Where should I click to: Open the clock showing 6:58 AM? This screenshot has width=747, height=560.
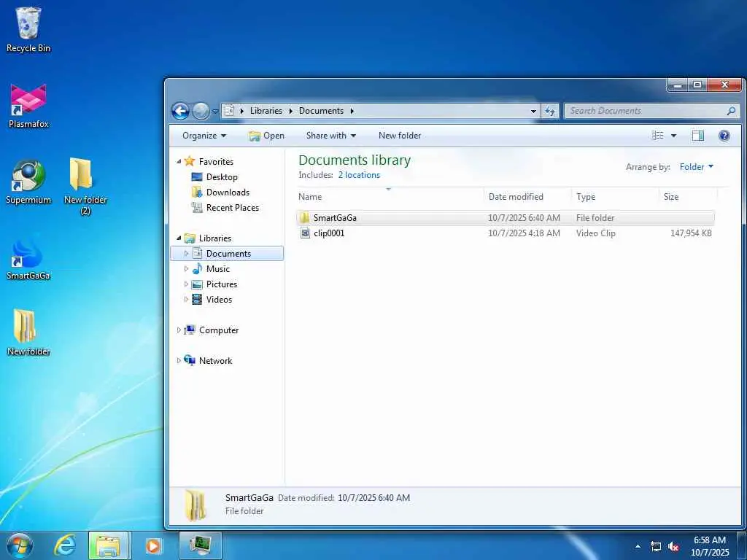[709, 546]
